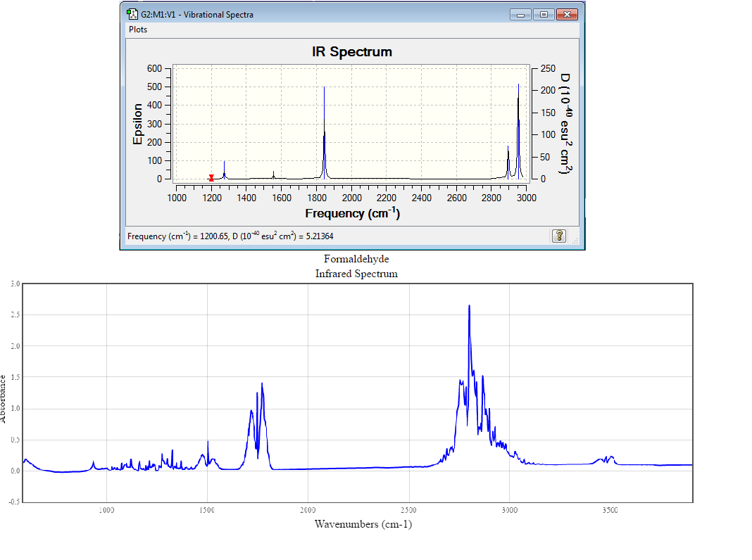Open the Plots menu
The image size is (752, 560).
pos(137,30)
